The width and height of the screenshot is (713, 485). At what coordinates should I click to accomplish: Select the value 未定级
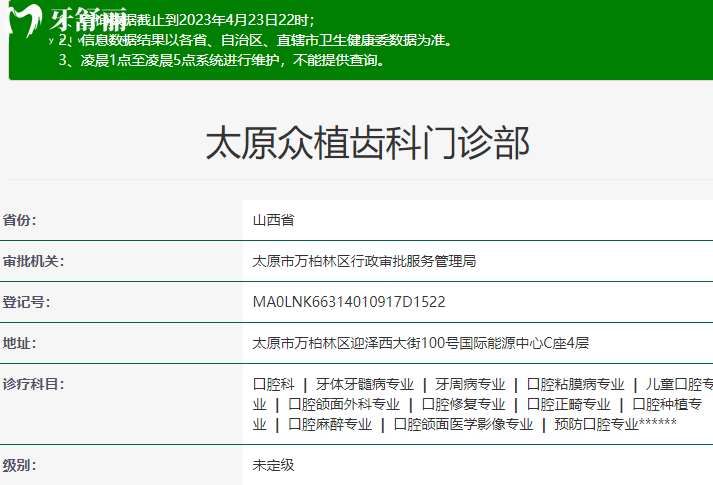[273, 465]
